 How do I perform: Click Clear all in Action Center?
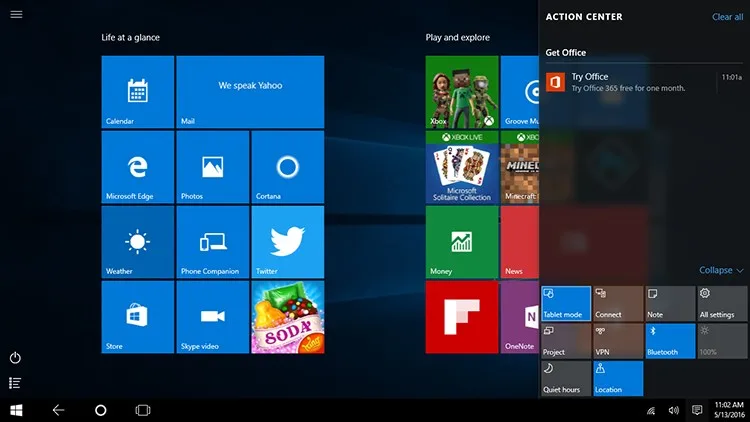click(728, 17)
